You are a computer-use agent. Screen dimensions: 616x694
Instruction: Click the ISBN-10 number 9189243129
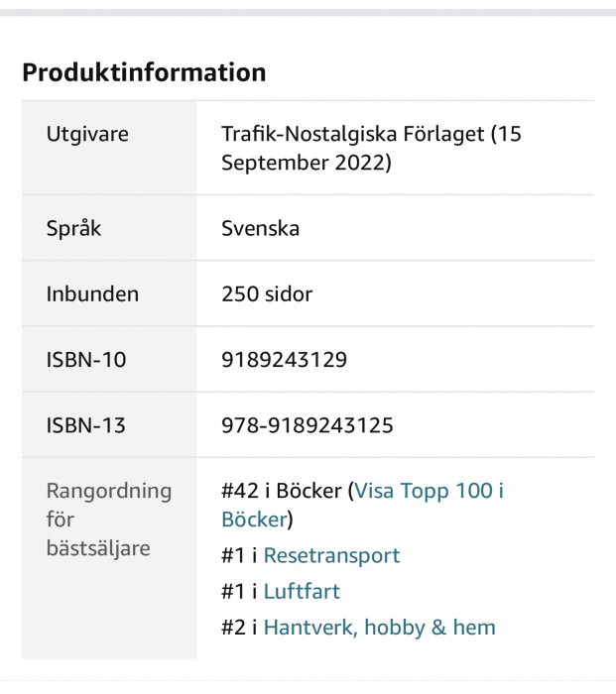(284, 360)
